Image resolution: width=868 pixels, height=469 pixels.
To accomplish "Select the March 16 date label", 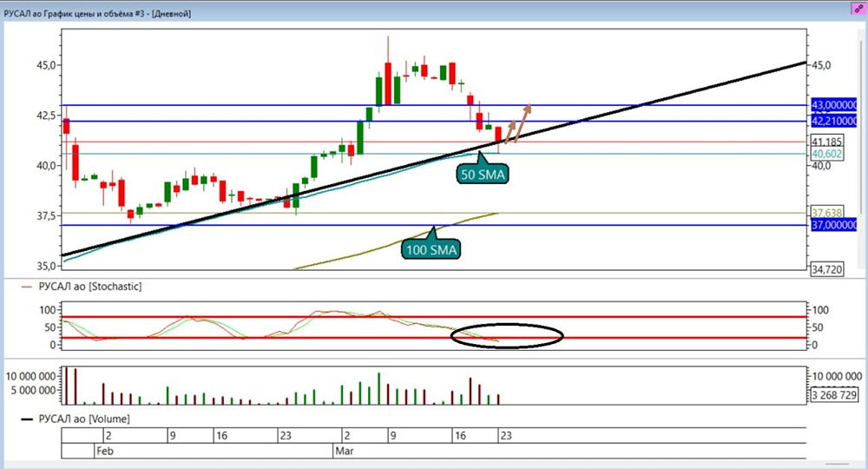I will point(460,436).
